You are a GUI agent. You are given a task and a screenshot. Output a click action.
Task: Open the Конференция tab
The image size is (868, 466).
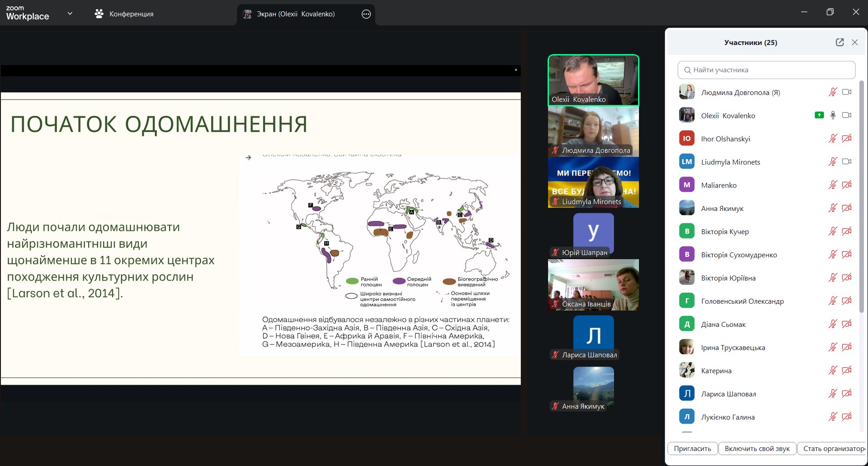click(124, 14)
